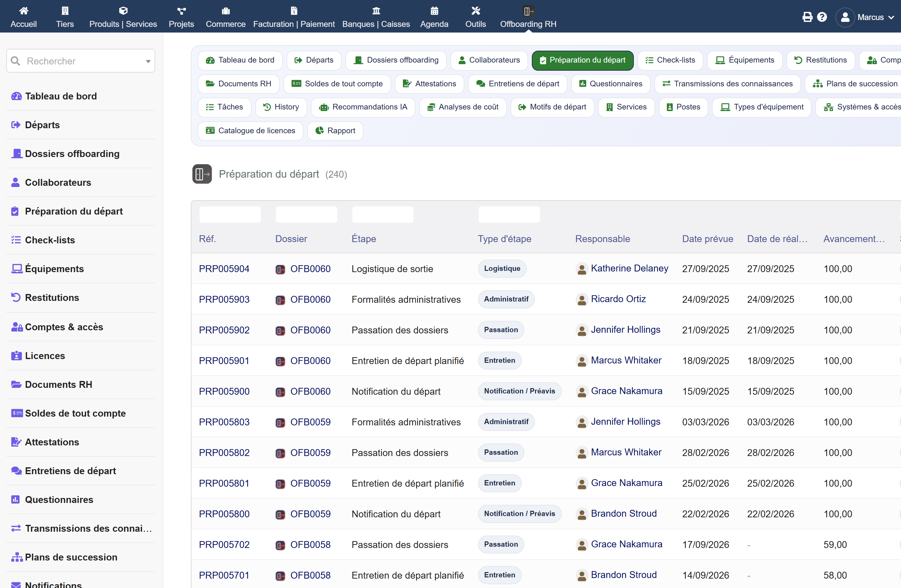Open the Catalogue de licences tab
This screenshot has height=588, width=901.
click(250, 131)
